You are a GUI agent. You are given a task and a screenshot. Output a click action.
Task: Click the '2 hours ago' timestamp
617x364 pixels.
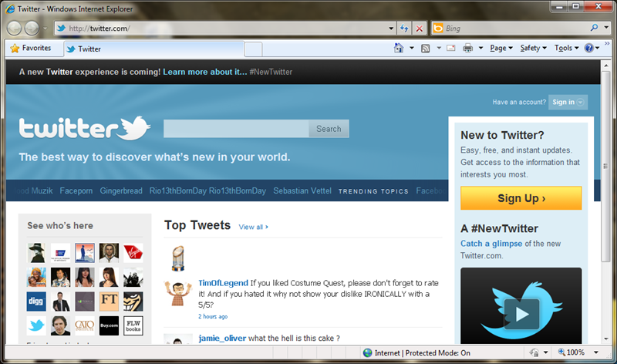point(213,316)
